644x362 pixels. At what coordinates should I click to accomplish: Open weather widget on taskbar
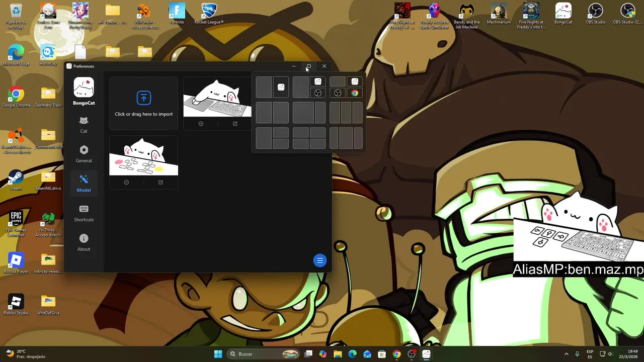[25, 354]
